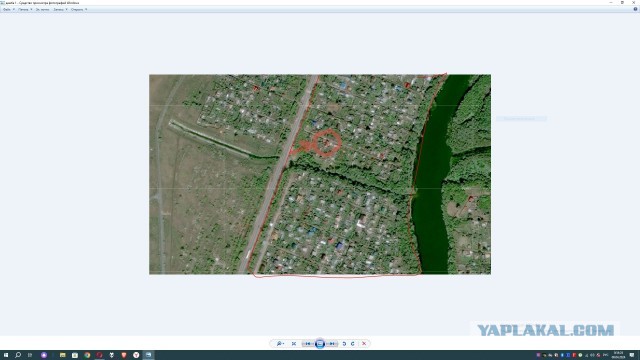
Task: Start the slideshow with the round center button
Action: pyautogui.click(x=320, y=344)
